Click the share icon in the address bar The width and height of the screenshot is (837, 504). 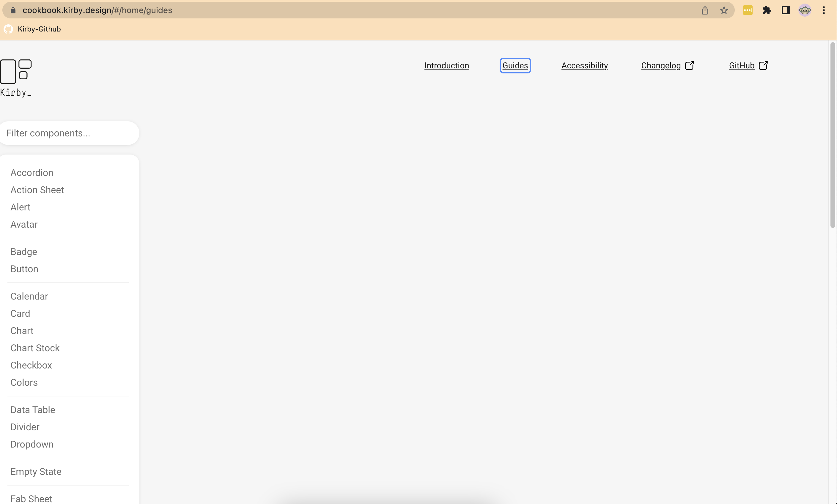(705, 10)
